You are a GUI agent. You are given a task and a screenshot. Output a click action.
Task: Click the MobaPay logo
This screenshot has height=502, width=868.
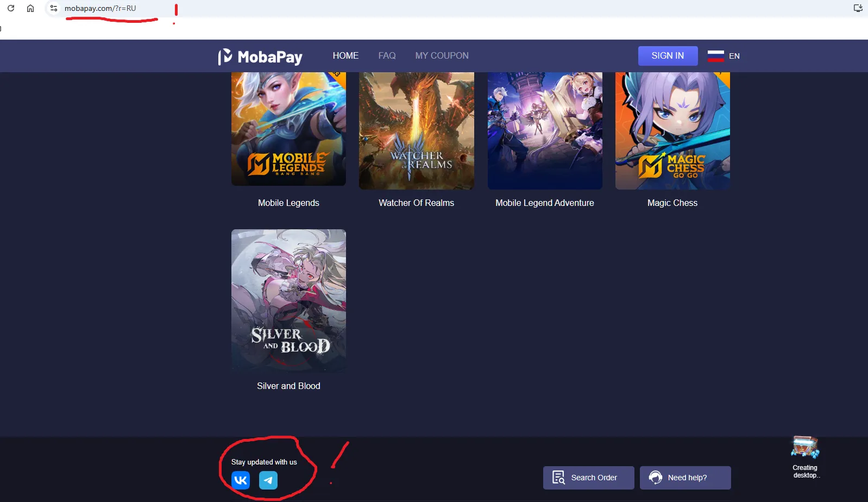tap(260, 57)
